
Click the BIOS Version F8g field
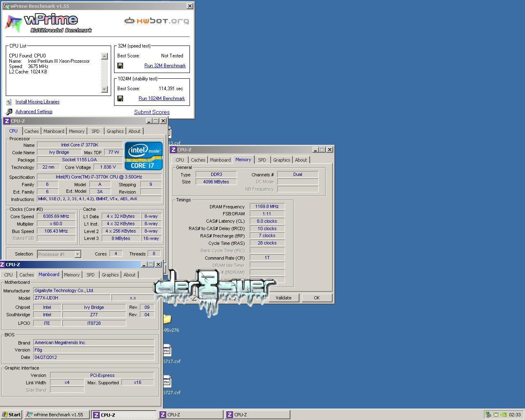pos(94,350)
